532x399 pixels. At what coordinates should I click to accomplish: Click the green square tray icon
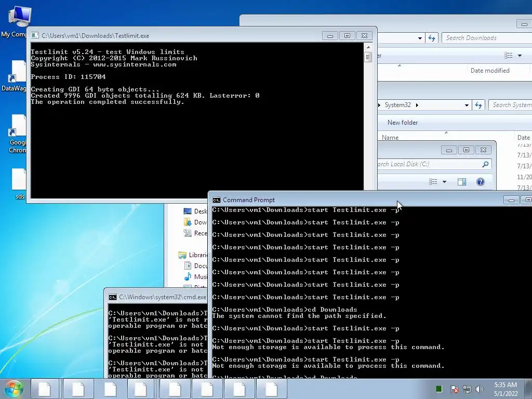(438, 389)
